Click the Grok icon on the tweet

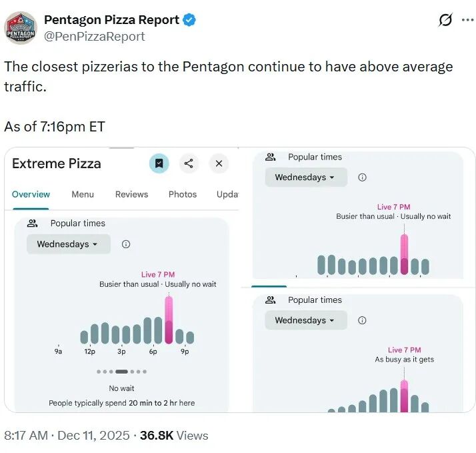tap(445, 20)
